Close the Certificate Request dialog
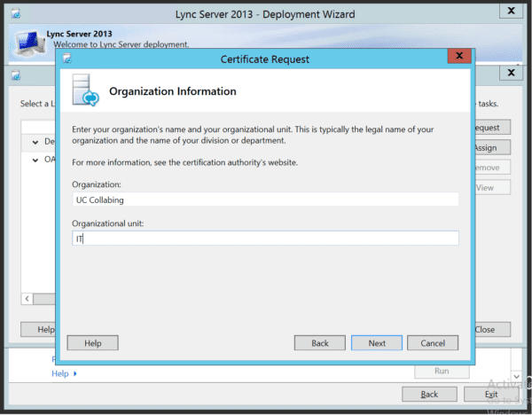Image resolution: width=532 pixels, height=415 pixels. pyautogui.click(x=459, y=59)
